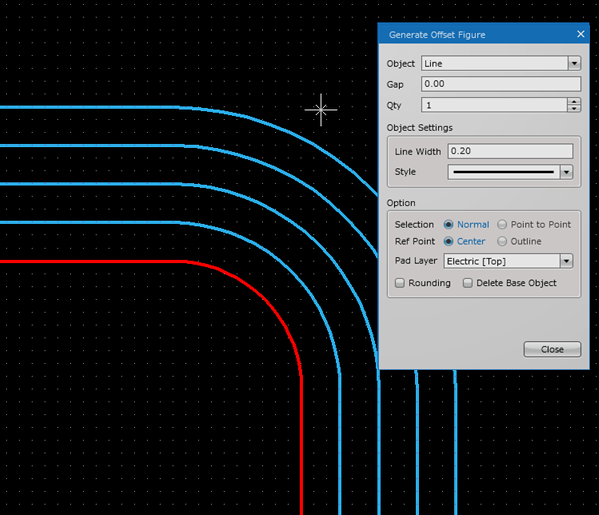
Task: Decrease Qty with the down stepper arrow
Action: [574, 109]
